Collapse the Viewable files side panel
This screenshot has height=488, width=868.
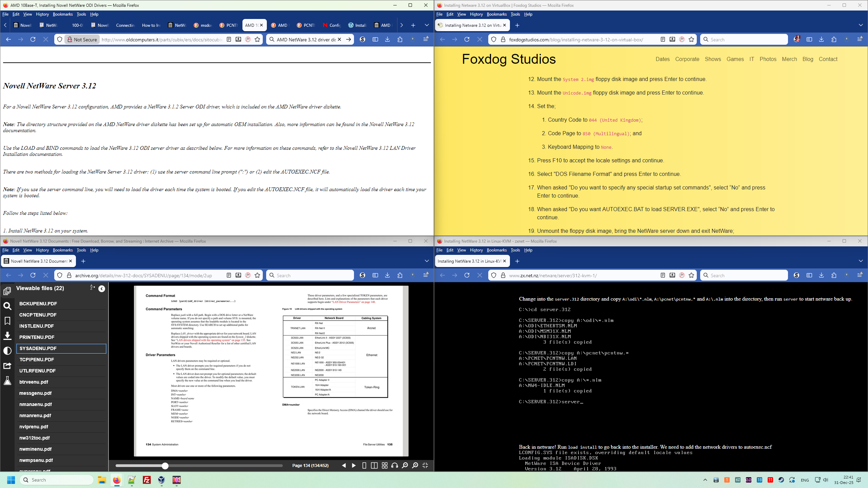(x=102, y=289)
